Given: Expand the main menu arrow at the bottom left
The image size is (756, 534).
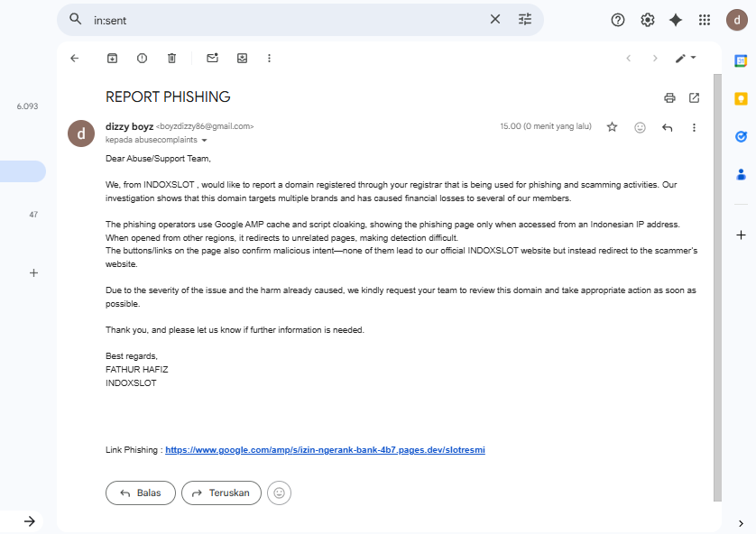Looking at the screenshot, I should (30, 521).
